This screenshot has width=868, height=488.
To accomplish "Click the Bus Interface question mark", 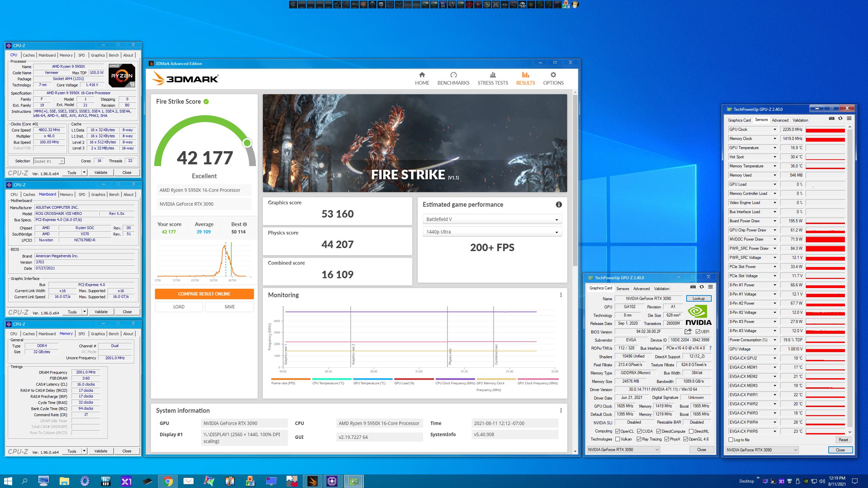I will click(710, 348).
